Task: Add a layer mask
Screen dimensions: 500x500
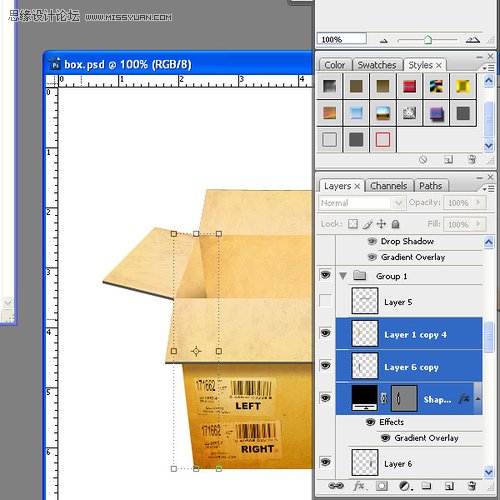Action: pyautogui.click(x=382, y=486)
